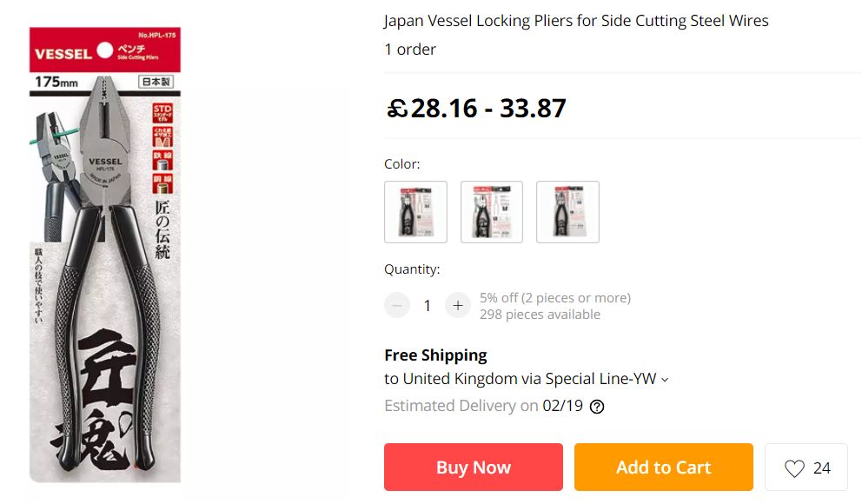Click the product title text

(576, 21)
